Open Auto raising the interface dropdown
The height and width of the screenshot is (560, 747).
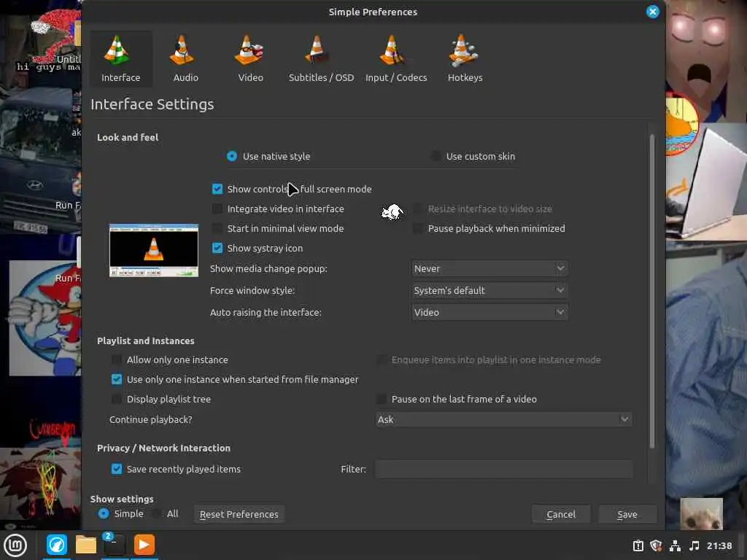489,312
